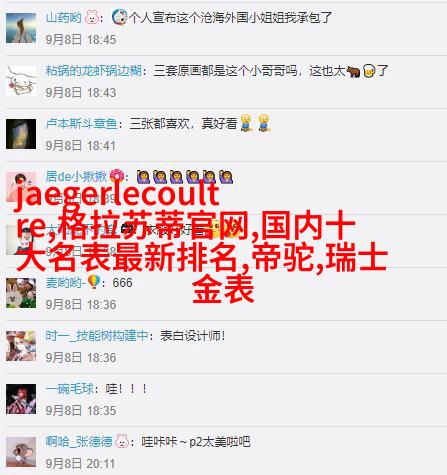Screen dimensions: 447x475
Task: Click the hot air balloon icon beside 麦哟哟-
Action: pos(93,282)
